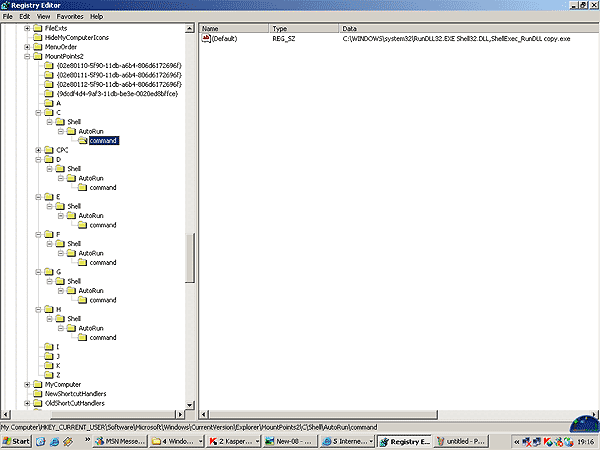Open the Kaspersky taskbar group
The height and width of the screenshot is (450, 600).
(234, 441)
